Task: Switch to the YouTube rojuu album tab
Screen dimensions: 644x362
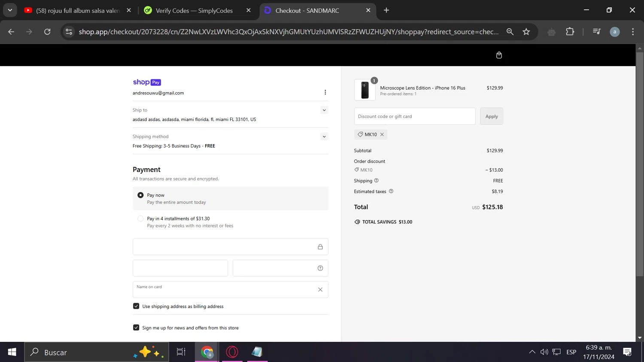Action: 77,10
